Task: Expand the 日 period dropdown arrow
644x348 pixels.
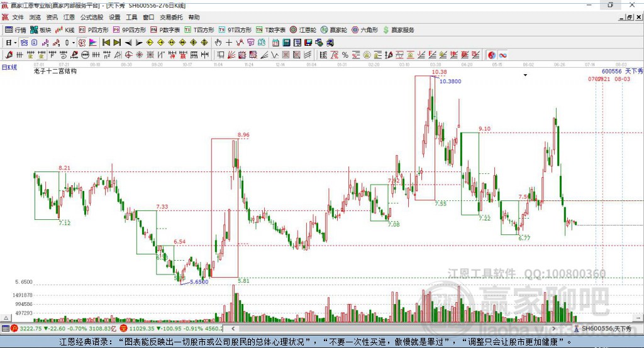Action: [x=15, y=43]
